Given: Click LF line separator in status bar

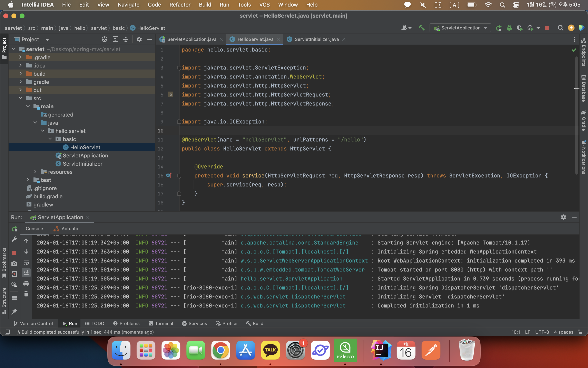Looking at the screenshot, I should [x=528, y=332].
